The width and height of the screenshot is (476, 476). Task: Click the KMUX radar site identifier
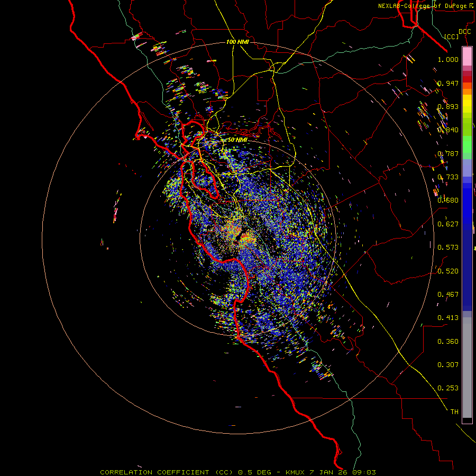point(295,472)
